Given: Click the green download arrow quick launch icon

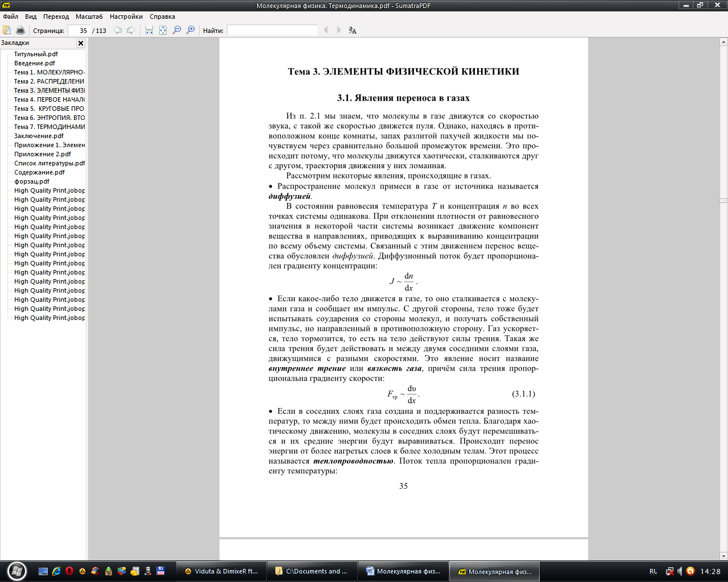Looking at the screenshot, I should coord(108,571).
